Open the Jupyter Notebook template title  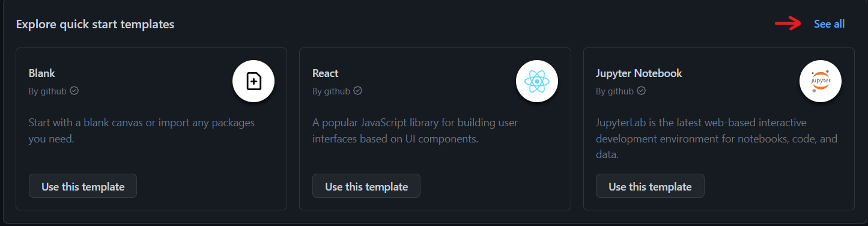(x=639, y=73)
